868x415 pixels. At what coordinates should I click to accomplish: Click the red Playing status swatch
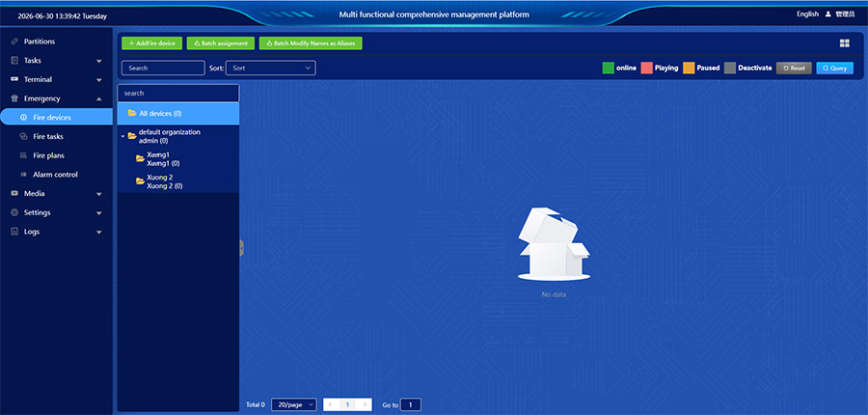click(646, 69)
